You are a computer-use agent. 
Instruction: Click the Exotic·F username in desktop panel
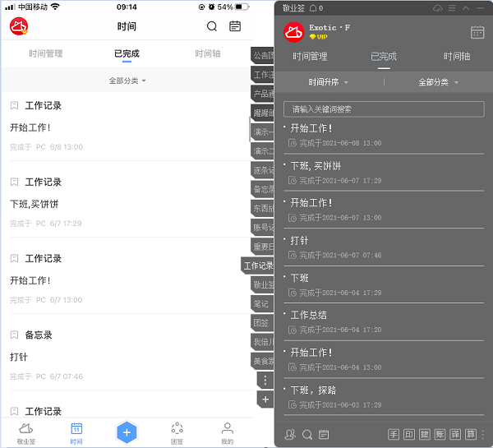[329, 28]
